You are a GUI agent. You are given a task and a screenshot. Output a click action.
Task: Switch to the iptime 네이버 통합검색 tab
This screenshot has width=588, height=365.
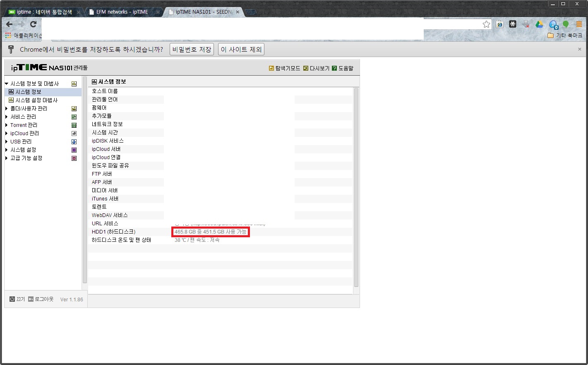(44, 12)
